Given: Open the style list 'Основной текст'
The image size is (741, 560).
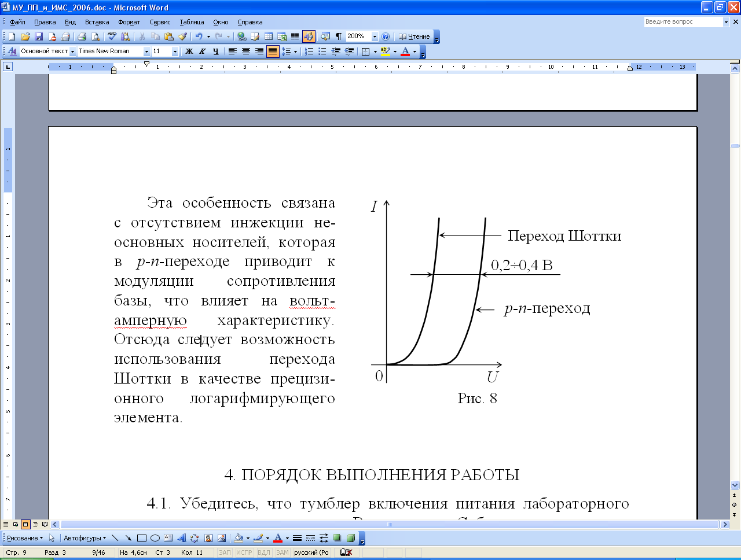Looking at the screenshot, I should point(72,51).
